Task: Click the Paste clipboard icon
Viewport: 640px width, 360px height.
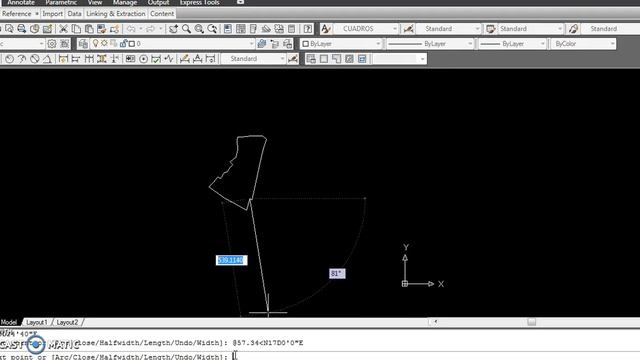Action: pyautogui.click(x=89, y=29)
